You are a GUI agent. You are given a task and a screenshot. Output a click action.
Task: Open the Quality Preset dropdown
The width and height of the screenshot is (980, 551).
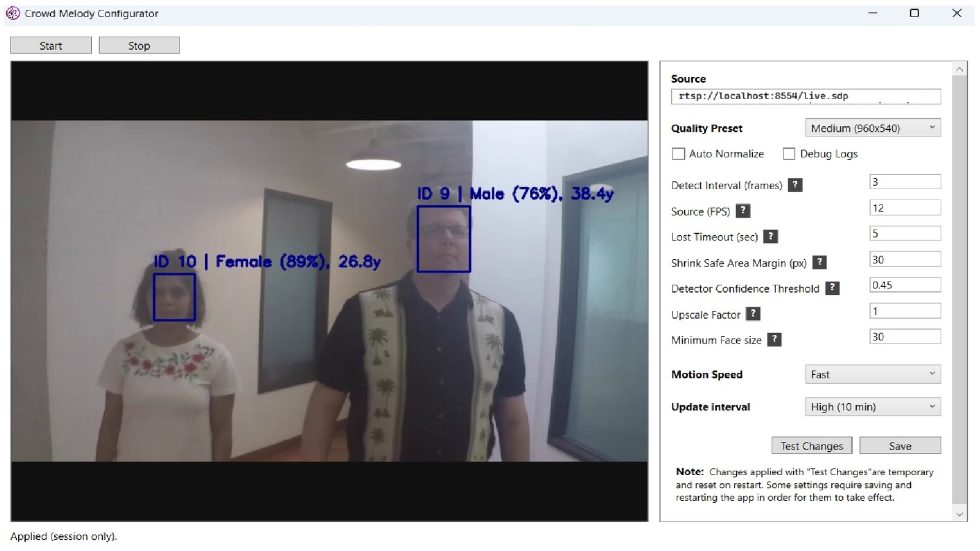pos(872,128)
